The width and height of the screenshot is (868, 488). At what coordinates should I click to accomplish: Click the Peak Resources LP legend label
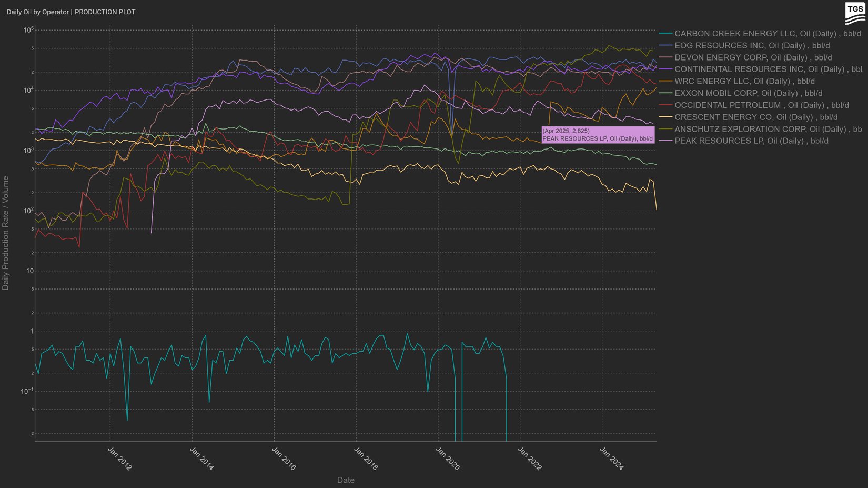point(751,141)
